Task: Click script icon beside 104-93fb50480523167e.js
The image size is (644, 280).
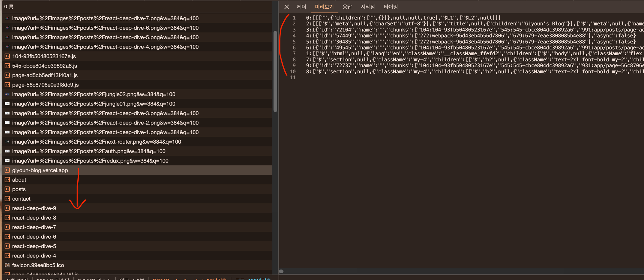Action: click(x=7, y=56)
